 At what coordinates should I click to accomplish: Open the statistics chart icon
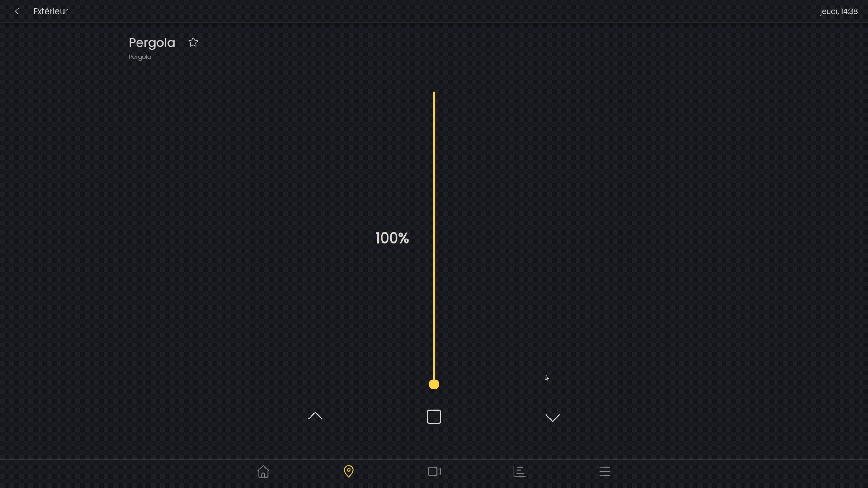coord(519,472)
